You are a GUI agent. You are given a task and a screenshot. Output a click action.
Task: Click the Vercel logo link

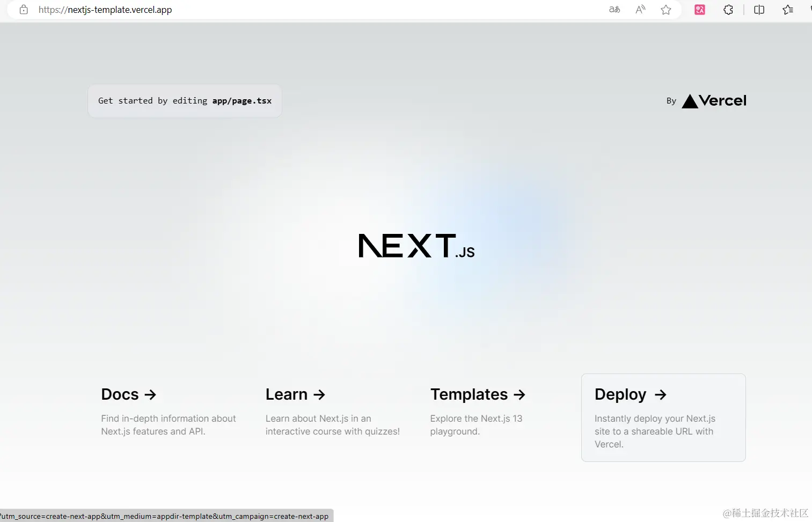tap(714, 101)
